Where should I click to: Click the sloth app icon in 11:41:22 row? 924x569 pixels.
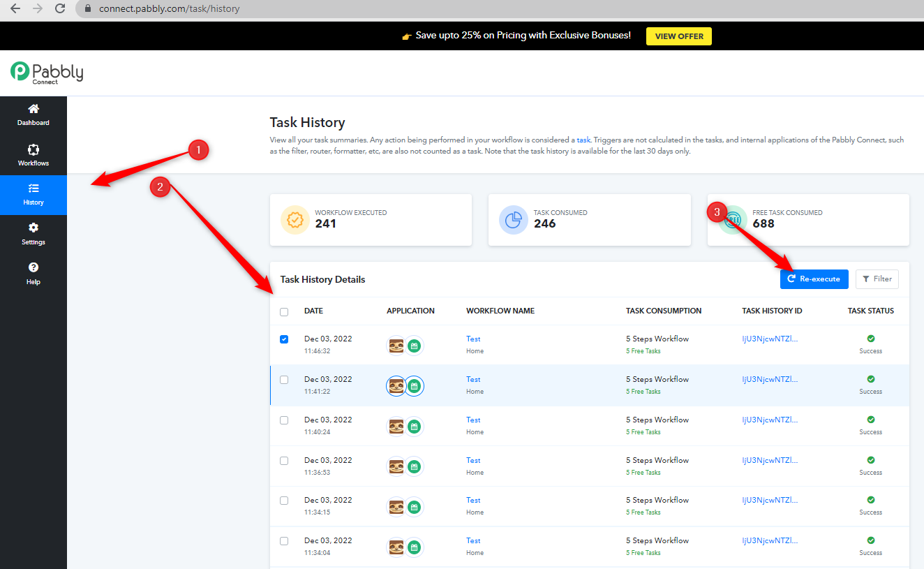[396, 386]
